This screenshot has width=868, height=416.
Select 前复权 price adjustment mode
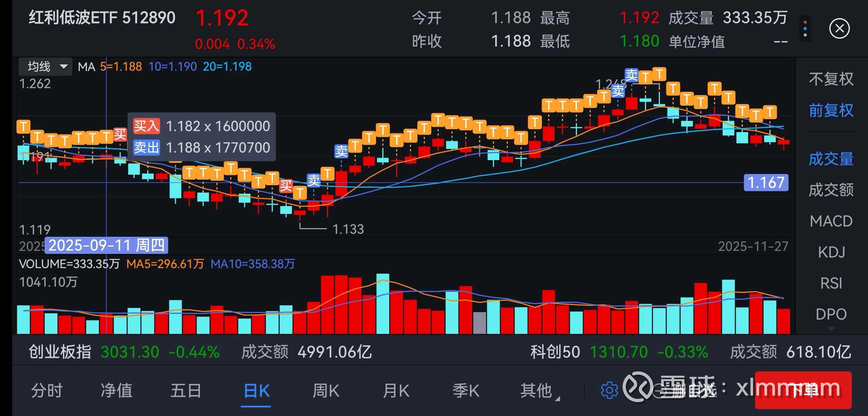(831, 110)
